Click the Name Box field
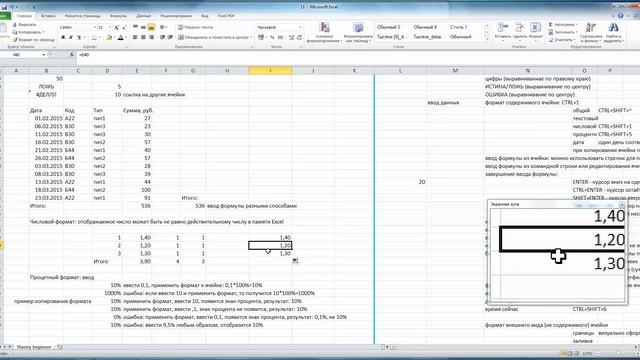The width and height of the screenshot is (640, 360). pos(20,55)
